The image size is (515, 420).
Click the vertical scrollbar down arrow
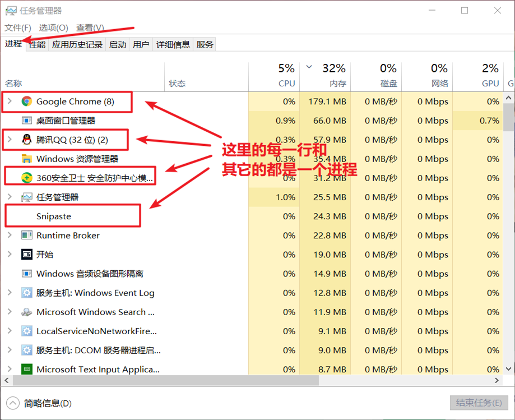(x=509, y=369)
